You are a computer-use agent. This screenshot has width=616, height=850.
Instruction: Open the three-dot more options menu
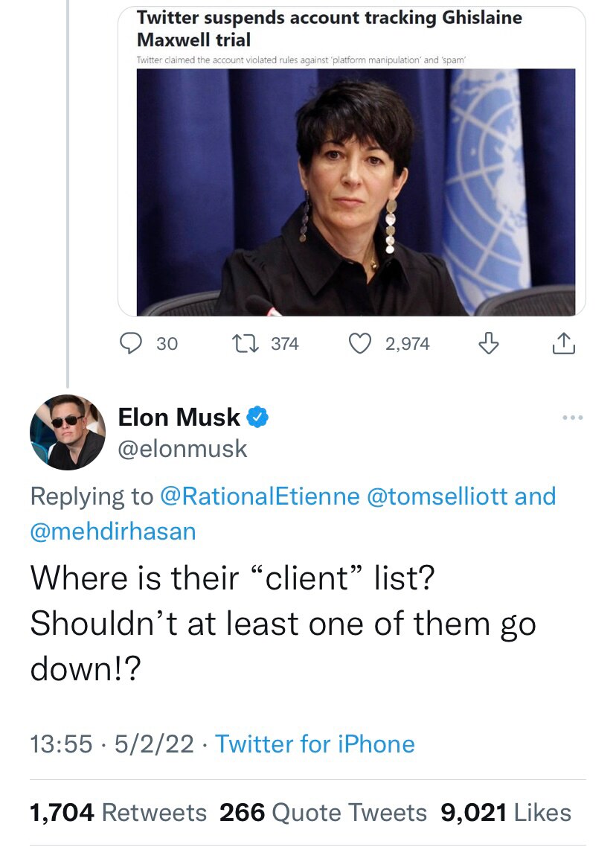571,418
